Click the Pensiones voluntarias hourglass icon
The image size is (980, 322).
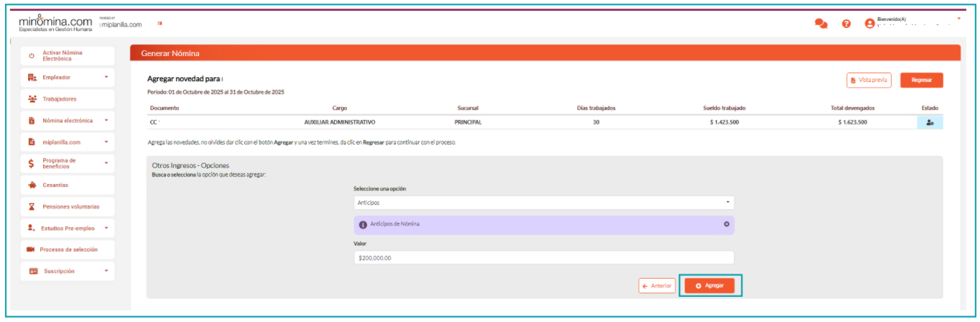pyautogui.click(x=32, y=206)
